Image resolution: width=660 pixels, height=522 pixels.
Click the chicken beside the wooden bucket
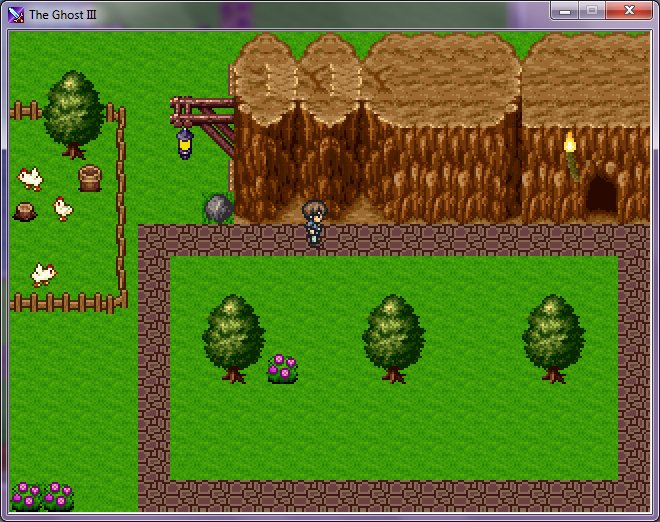(30, 178)
